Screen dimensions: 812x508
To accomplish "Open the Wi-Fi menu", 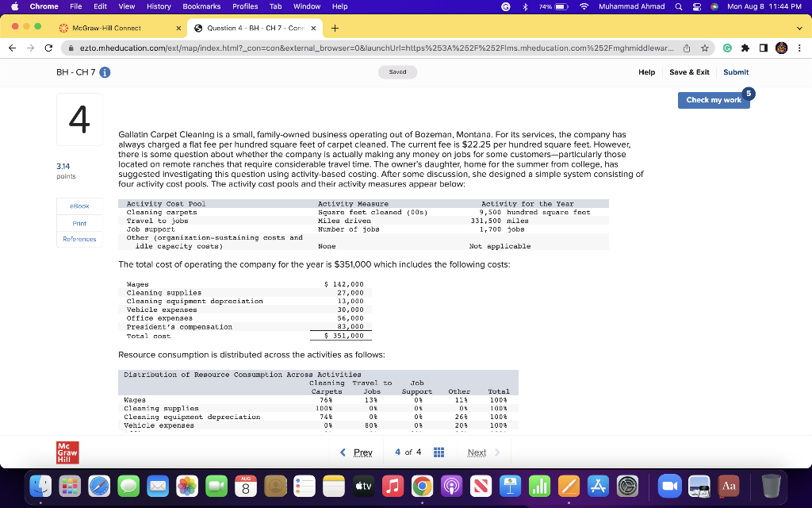I will pos(584,6).
